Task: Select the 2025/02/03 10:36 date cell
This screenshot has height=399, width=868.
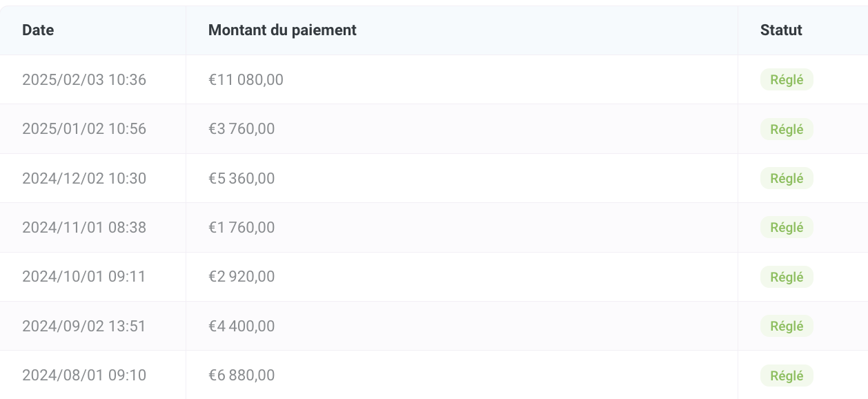Action: [x=84, y=80]
